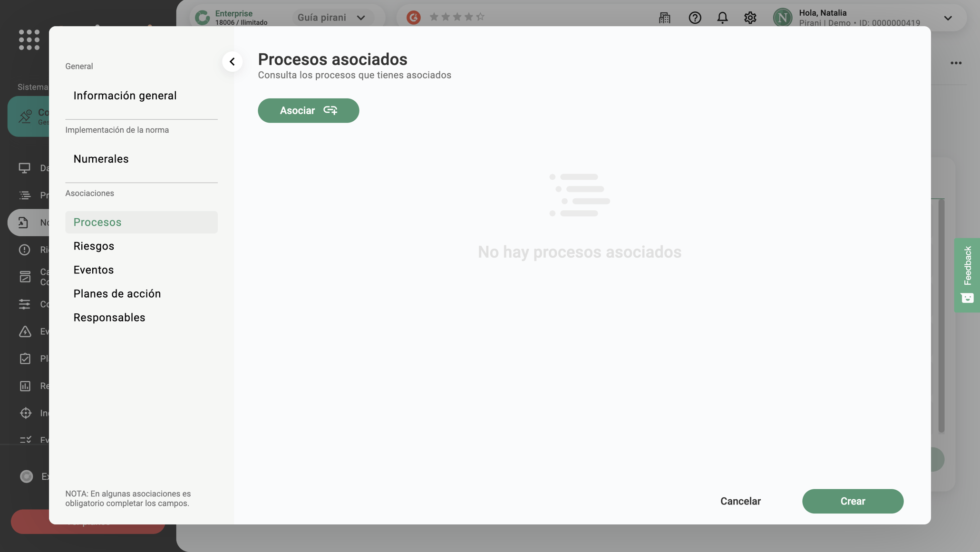Open Reportes via the bar chart icon
This screenshot has width=980, height=552.
26,386
